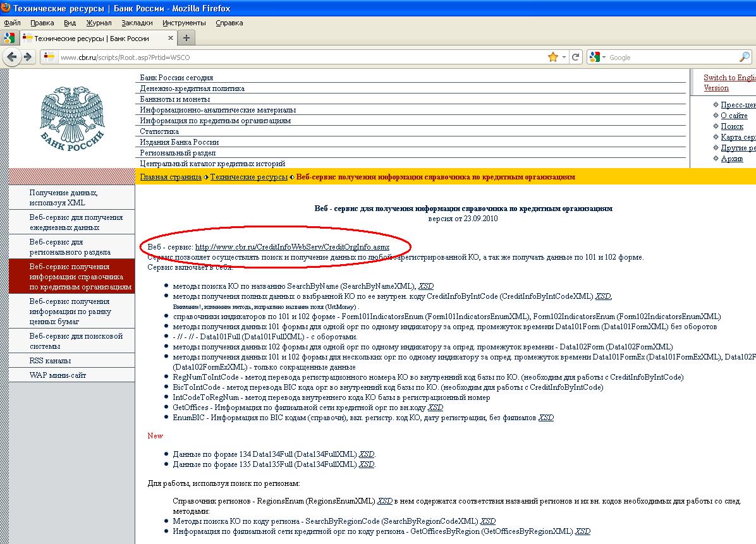Go to Статистика section
This screenshot has height=544, width=756.
point(159,131)
